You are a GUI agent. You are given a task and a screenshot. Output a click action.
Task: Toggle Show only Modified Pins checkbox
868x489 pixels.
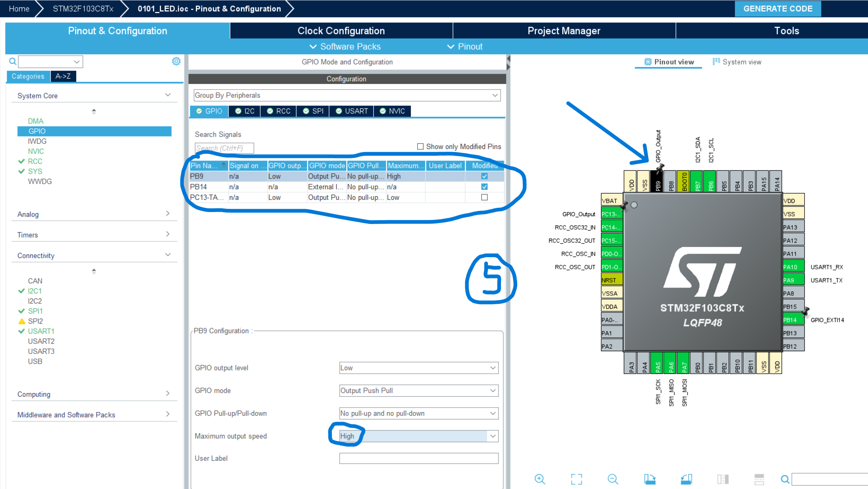coord(420,146)
